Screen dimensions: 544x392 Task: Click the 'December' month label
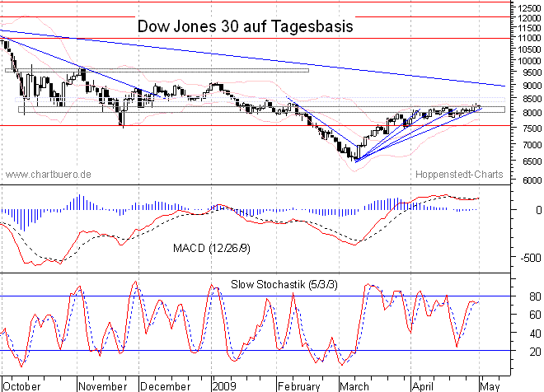tap(166, 386)
